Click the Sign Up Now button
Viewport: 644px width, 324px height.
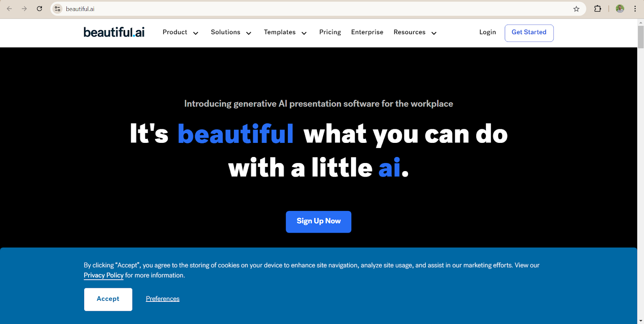pos(318,222)
